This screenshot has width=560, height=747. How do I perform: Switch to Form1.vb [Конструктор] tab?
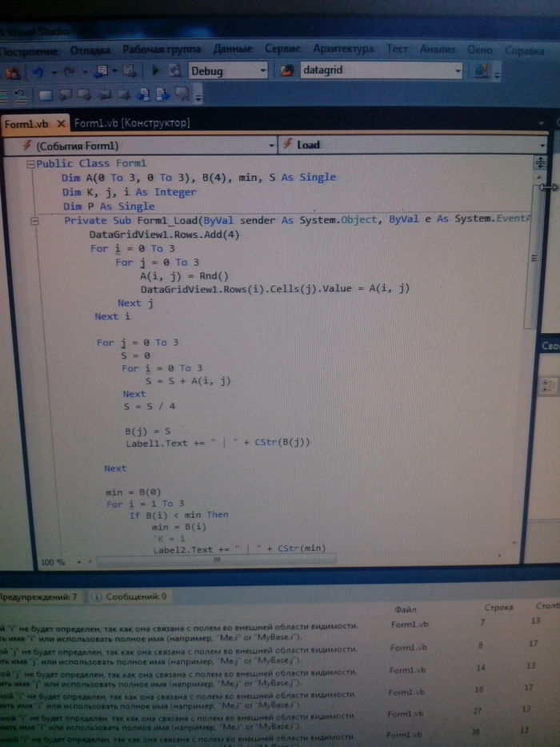pos(132,123)
